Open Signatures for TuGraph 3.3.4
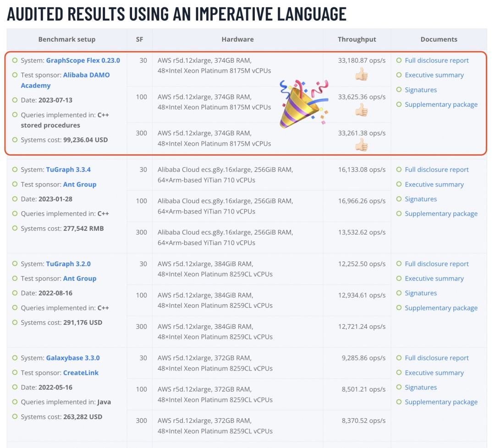This screenshot has height=448, width=495. 421,199
